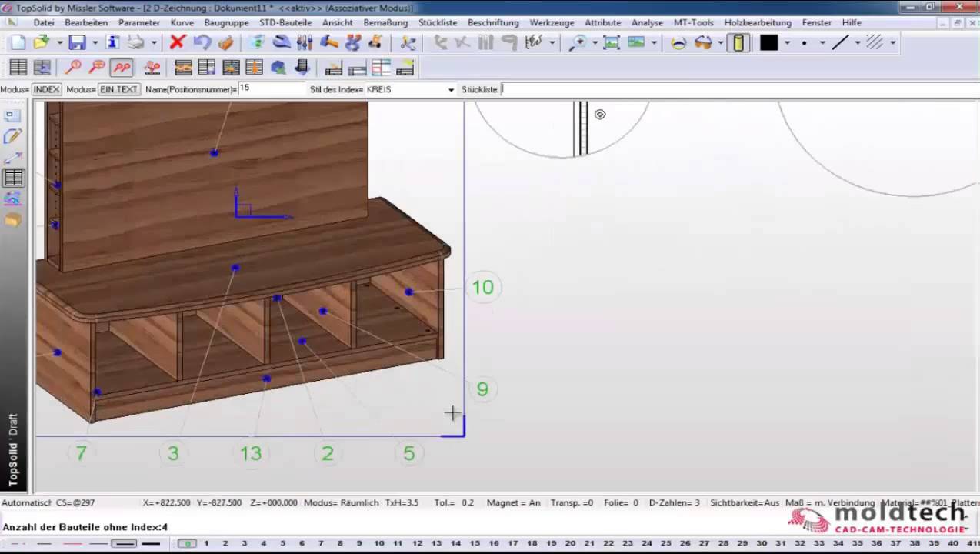Click green index balloon number 5

click(408, 454)
